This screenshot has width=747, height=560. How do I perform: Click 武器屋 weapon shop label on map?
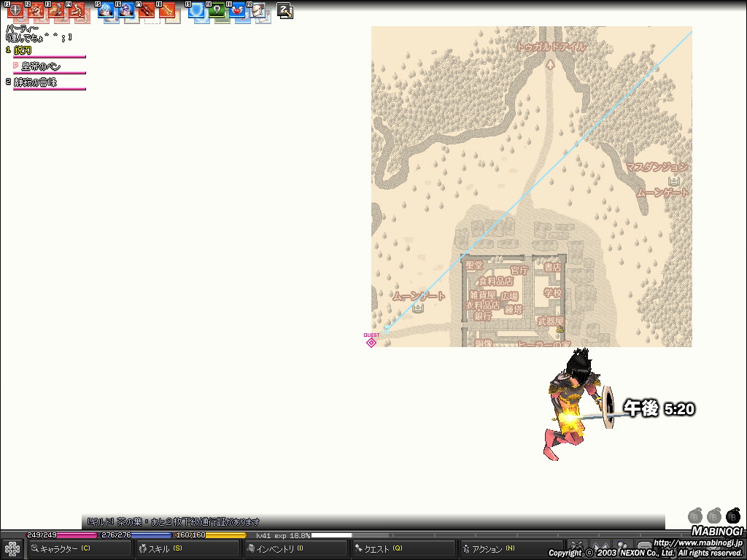click(x=550, y=322)
